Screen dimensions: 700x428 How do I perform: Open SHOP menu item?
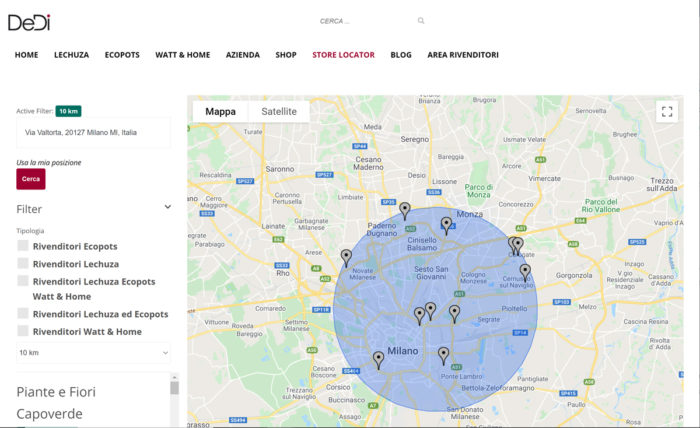pyautogui.click(x=286, y=55)
